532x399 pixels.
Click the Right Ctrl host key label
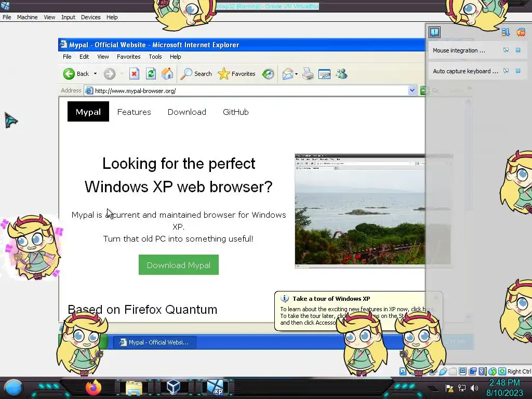tap(519, 371)
